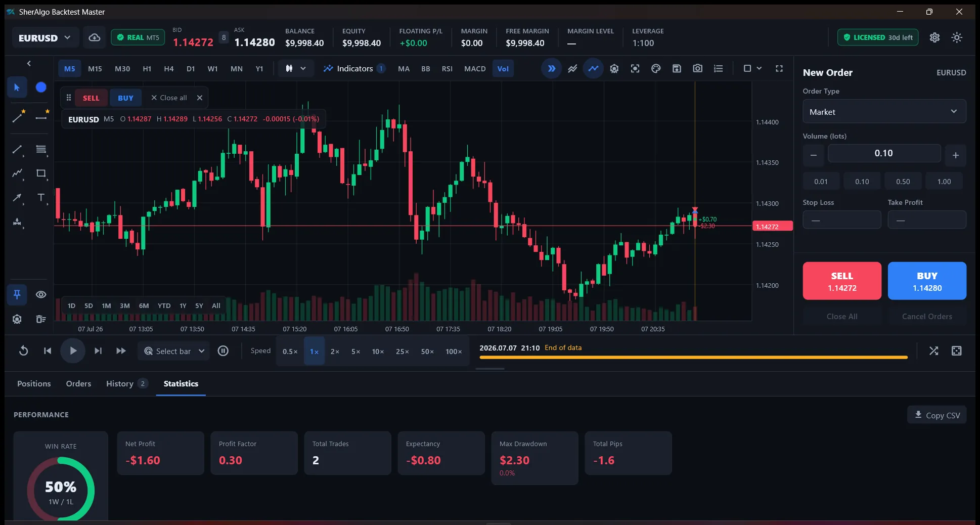Enter fullscreen chart mode
Screen dimensions: 980x525
(779, 68)
